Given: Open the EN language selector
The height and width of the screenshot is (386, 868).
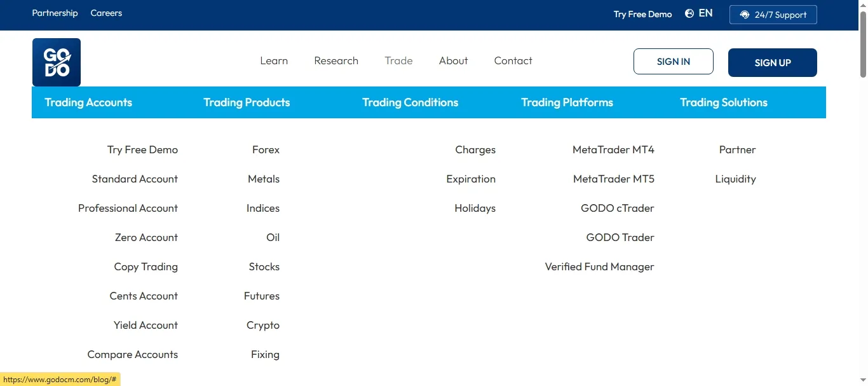Looking at the screenshot, I should pos(705,13).
